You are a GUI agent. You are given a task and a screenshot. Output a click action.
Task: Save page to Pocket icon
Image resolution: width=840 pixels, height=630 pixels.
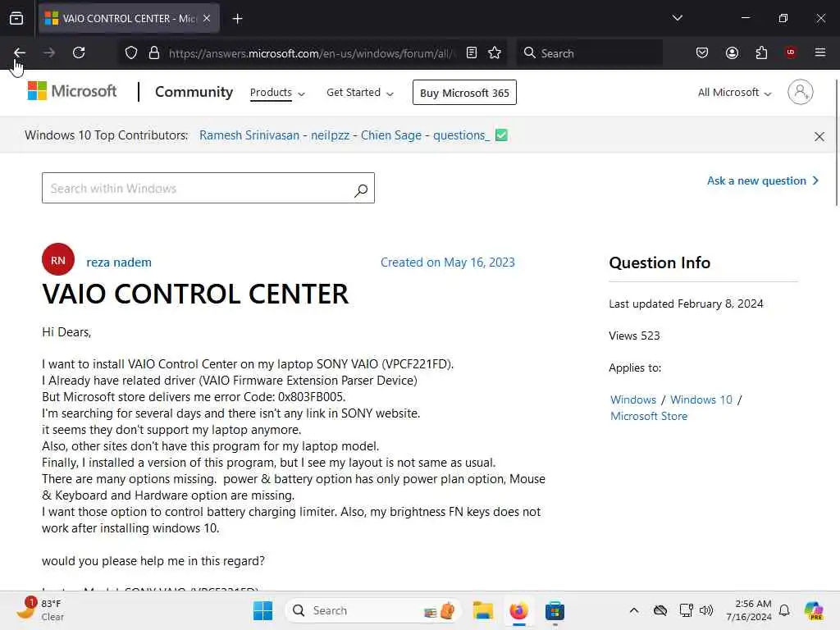702,52
